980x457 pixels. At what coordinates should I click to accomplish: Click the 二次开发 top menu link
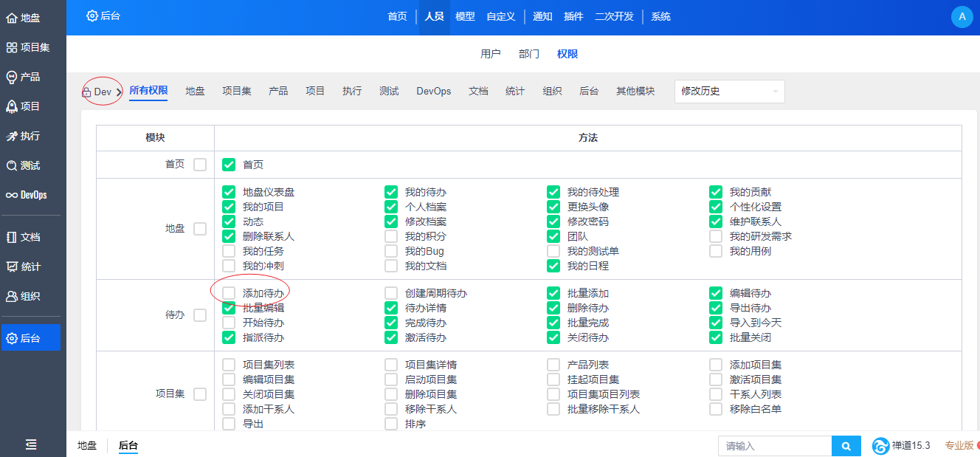614,16
